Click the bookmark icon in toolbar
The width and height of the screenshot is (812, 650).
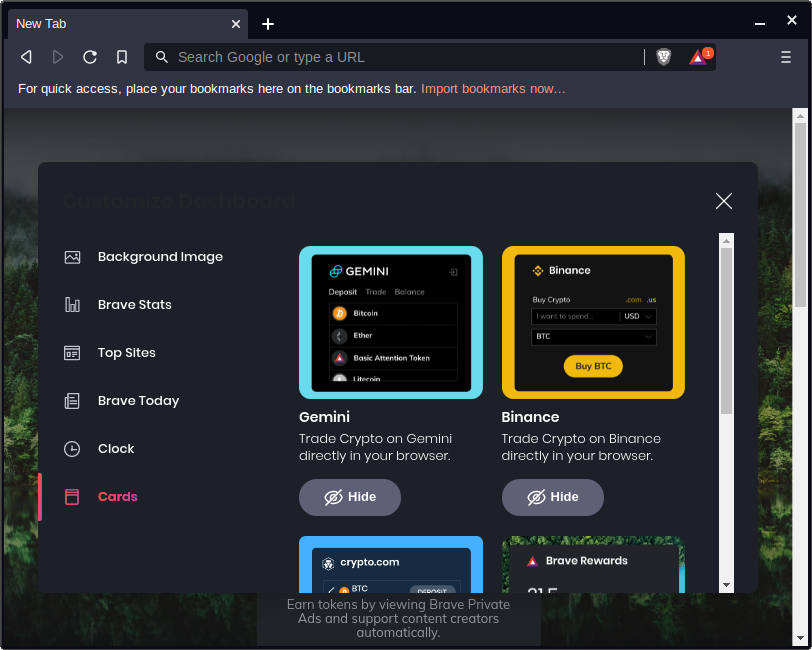[122, 57]
